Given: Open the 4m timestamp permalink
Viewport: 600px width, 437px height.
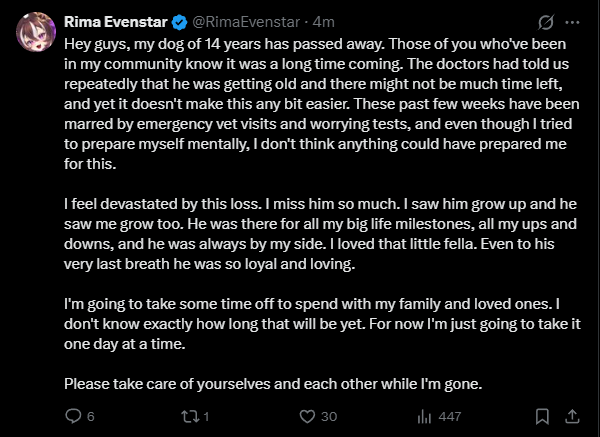Looking at the screenshot, I should point(324,22).
